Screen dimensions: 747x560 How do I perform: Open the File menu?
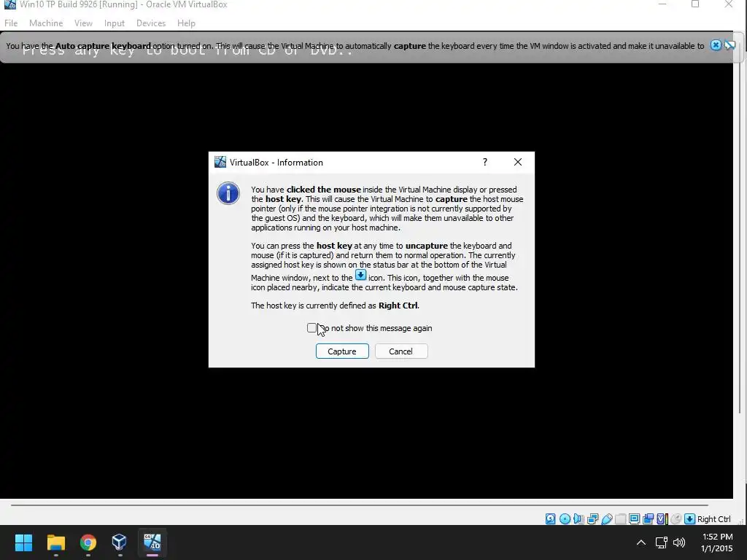11,23
